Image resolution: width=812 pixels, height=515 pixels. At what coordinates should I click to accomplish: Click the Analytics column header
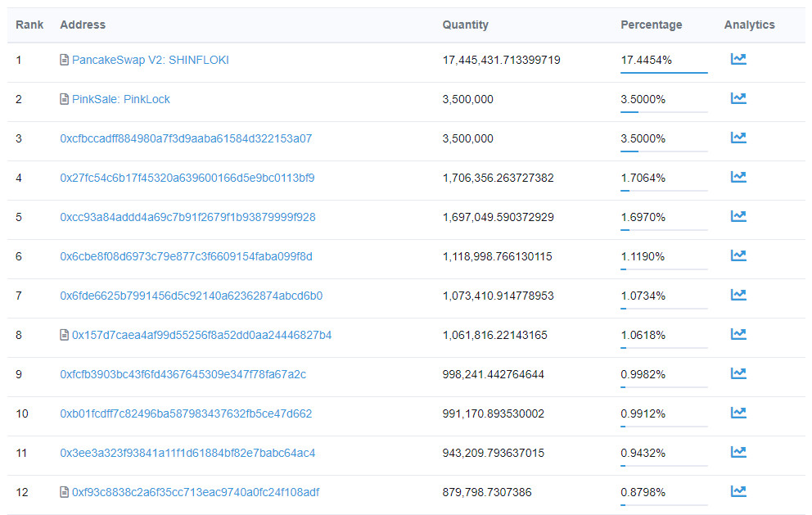[x=749, y=25]
